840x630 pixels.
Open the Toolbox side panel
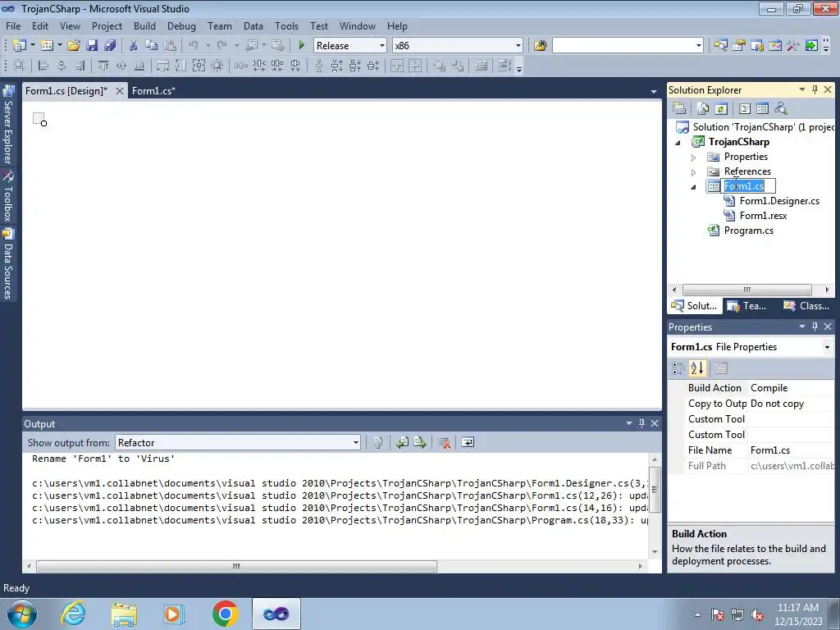[x=7, y=196]
